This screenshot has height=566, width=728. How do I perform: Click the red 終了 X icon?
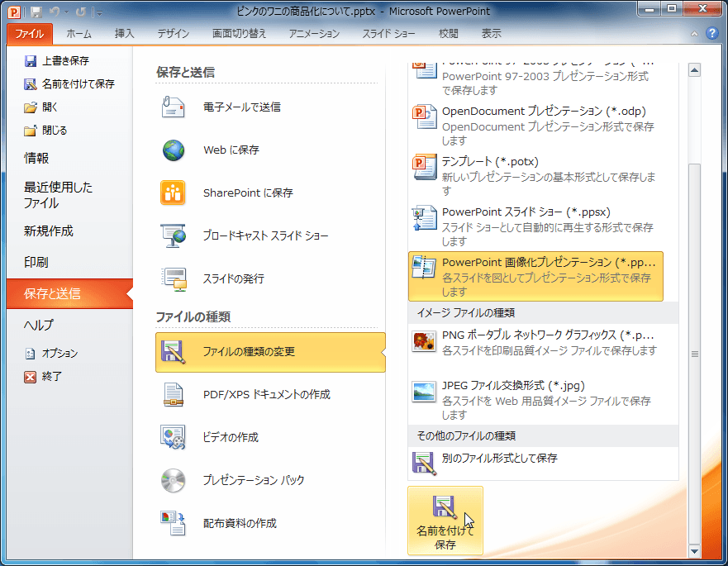(31, 377)
